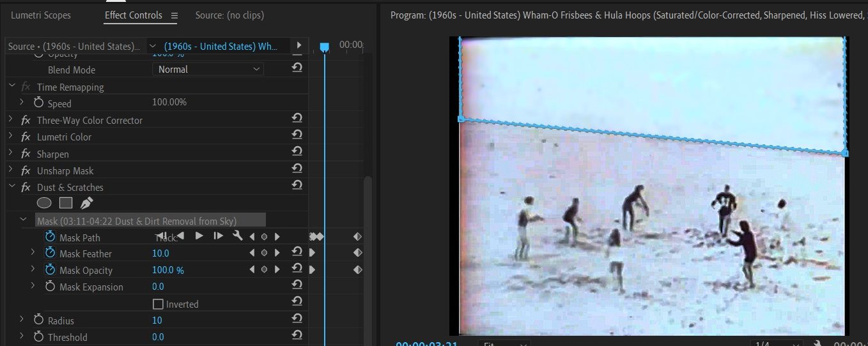Go to previous Mask Feather keyframe
The image size is (868, 346).
252,253
